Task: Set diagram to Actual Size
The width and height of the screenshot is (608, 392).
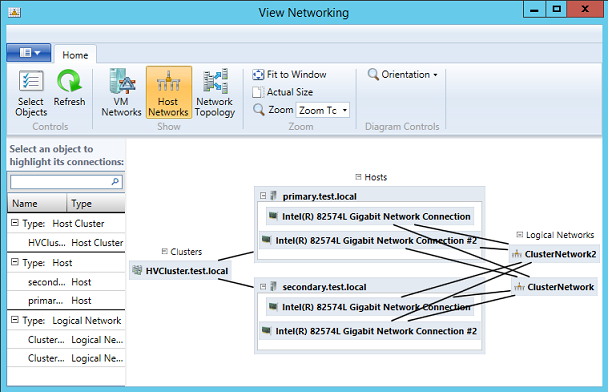Action: [283, 92]
